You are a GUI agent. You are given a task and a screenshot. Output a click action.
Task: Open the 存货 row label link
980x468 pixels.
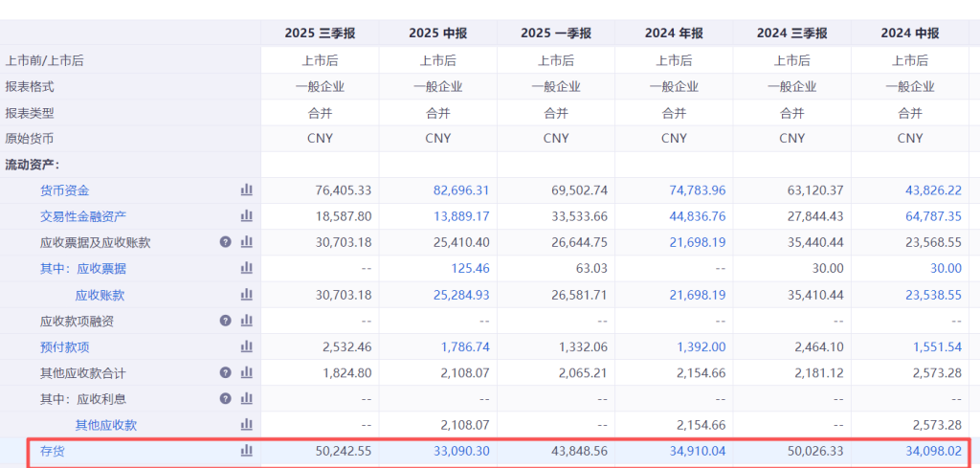53,450
